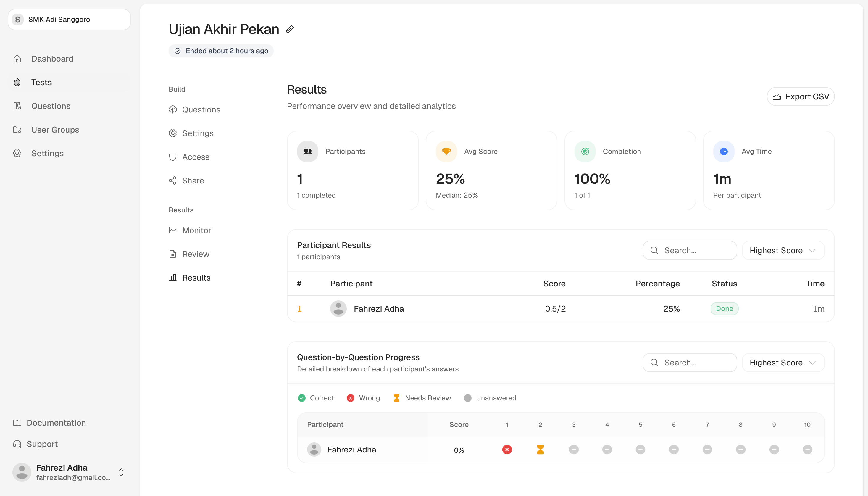Screen dimensions: 868x496
Task: Click the SMK Adi Sanggoro workspace button
Action: 69,19
